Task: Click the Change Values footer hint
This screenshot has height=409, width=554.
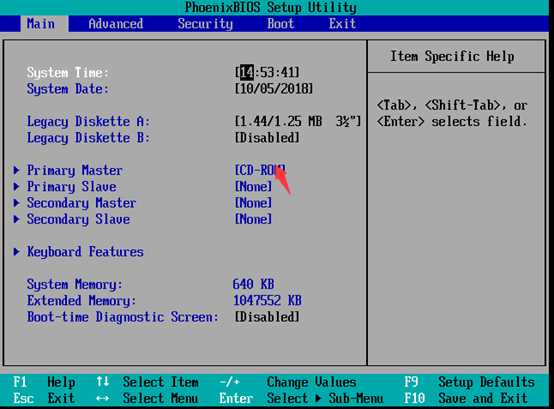Action: point(312,382)
